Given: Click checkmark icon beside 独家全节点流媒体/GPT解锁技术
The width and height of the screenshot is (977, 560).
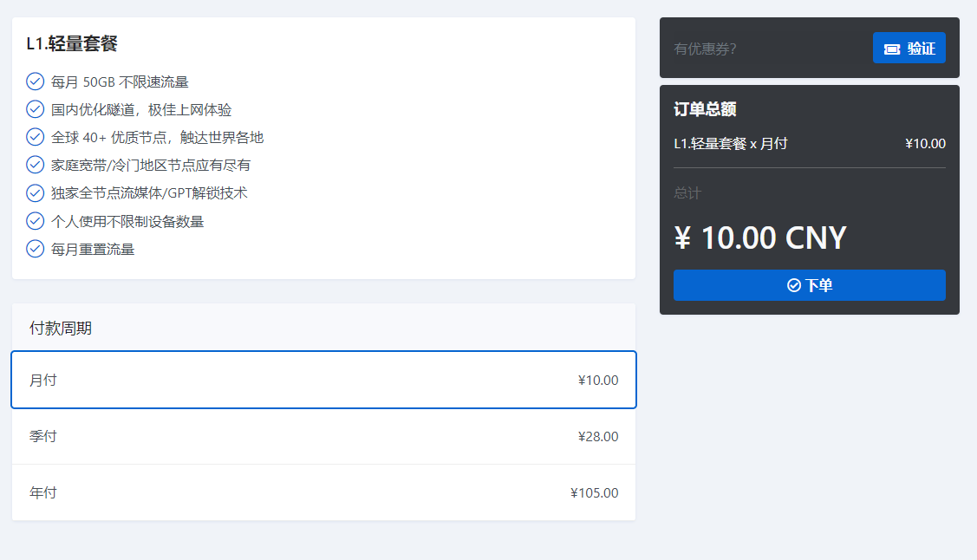Looking at the screenshot, I should [x=35, y=192].
